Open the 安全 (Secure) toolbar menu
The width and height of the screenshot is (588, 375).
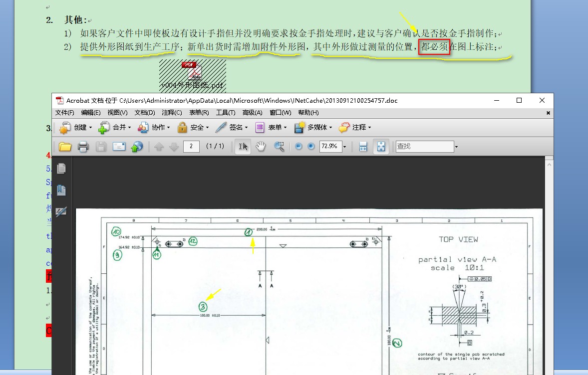click(193, 127)
